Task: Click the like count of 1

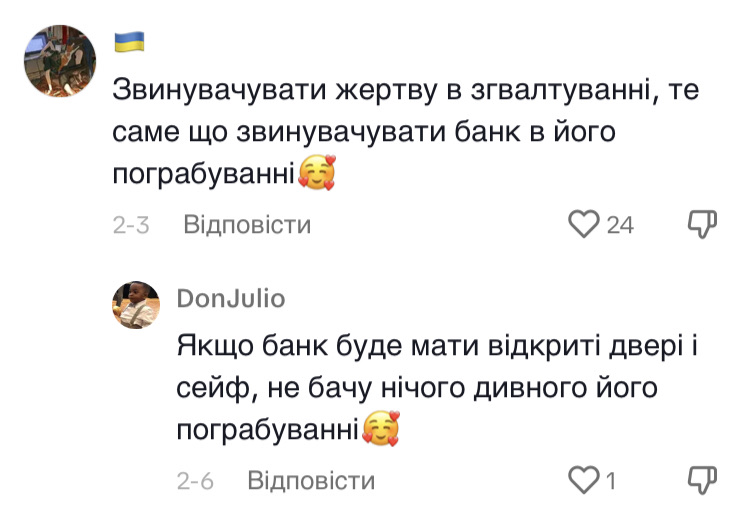Action: click(x=610, y=481)
